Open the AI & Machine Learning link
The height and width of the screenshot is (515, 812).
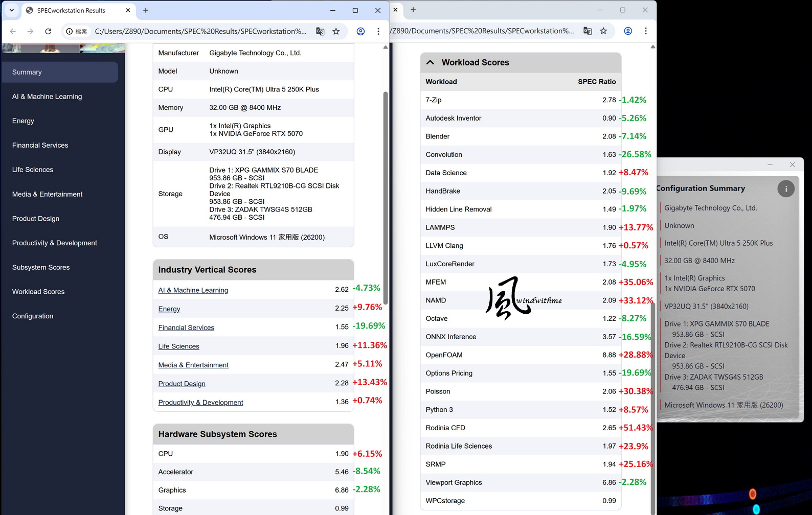click(193, 290)
